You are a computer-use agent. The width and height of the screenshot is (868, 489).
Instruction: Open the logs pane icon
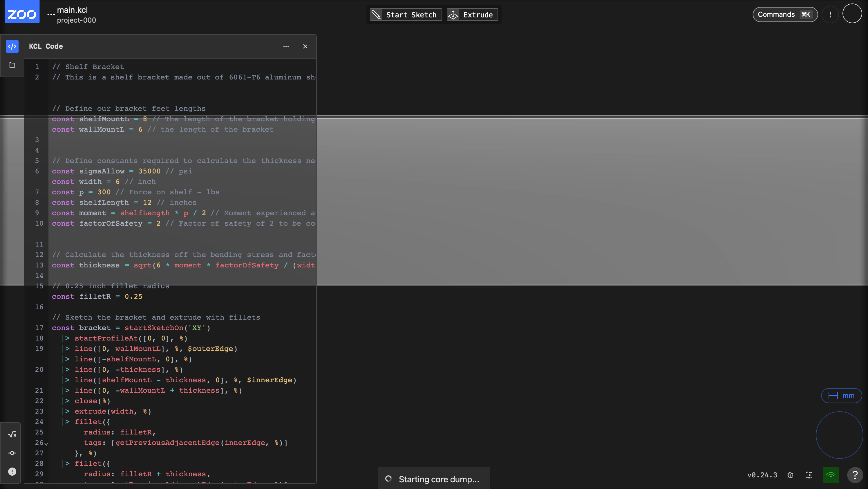click(12, 453)
